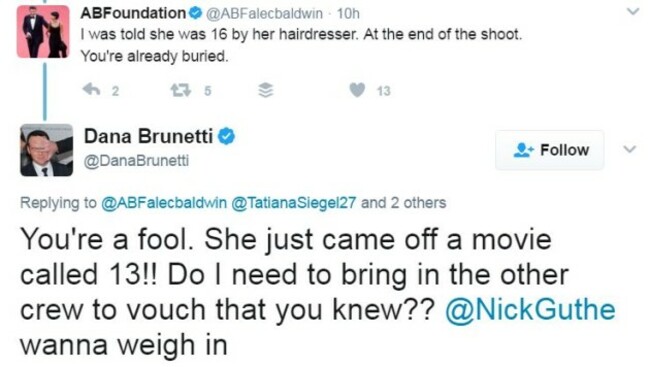The height and width of the screenshot is (367, 650).
Task: Open ABFoundation profile picture
Action: 43,32
